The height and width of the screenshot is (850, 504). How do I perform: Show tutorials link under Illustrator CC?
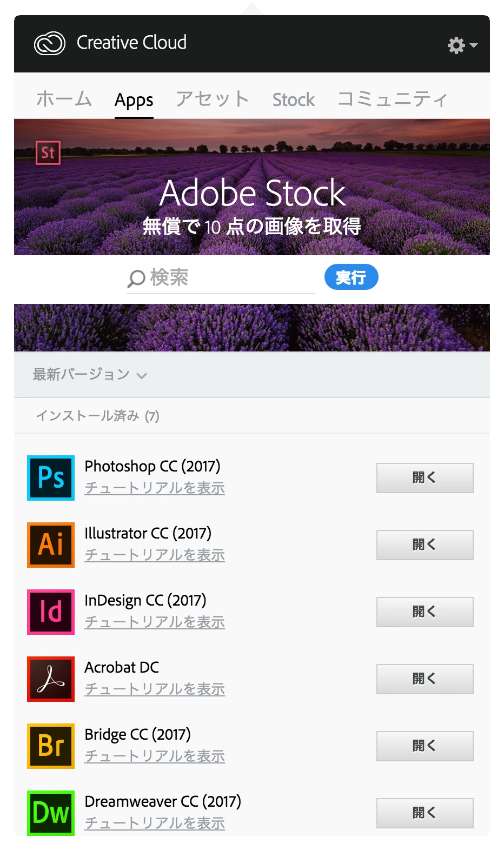click(x=155, y=555)
